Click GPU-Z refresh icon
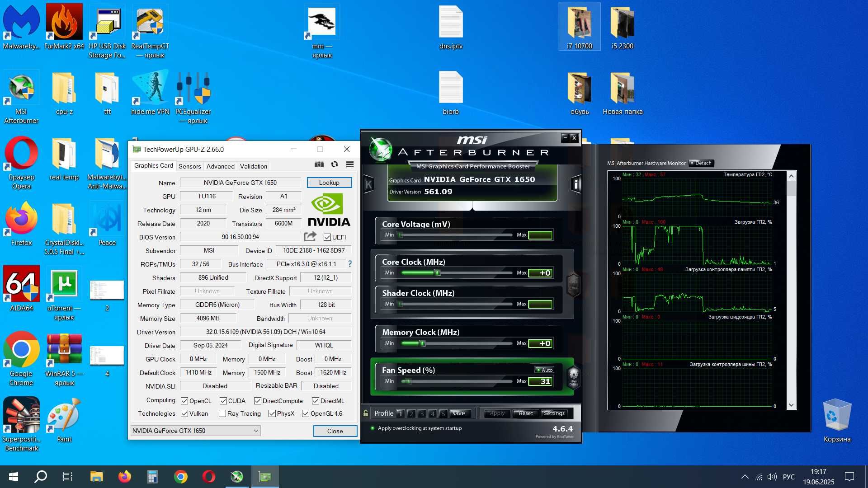 pos(335,164)
